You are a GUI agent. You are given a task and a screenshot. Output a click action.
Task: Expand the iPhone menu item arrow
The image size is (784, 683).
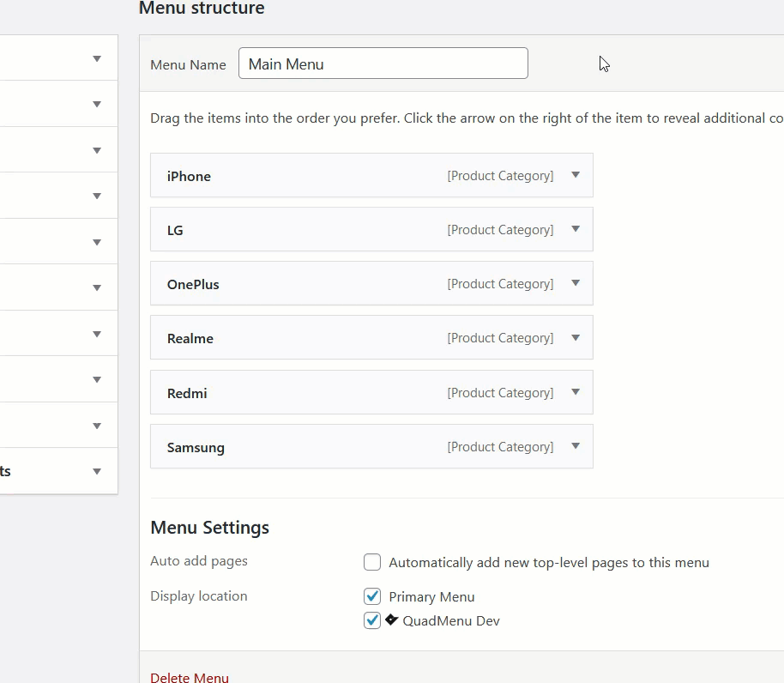(576, 175)
